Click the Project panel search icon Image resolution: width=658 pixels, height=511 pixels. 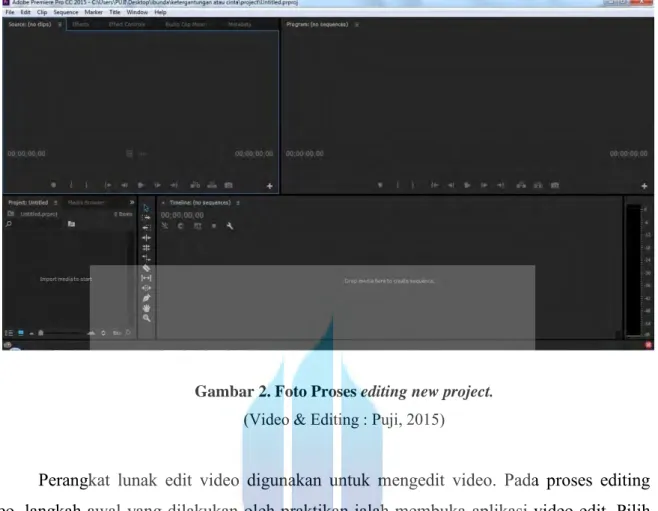[9, 224]
